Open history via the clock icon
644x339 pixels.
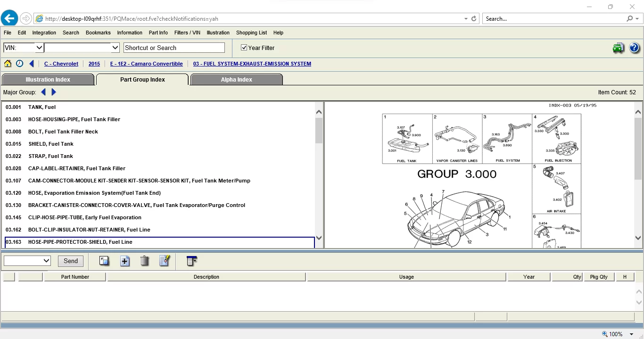19,64
